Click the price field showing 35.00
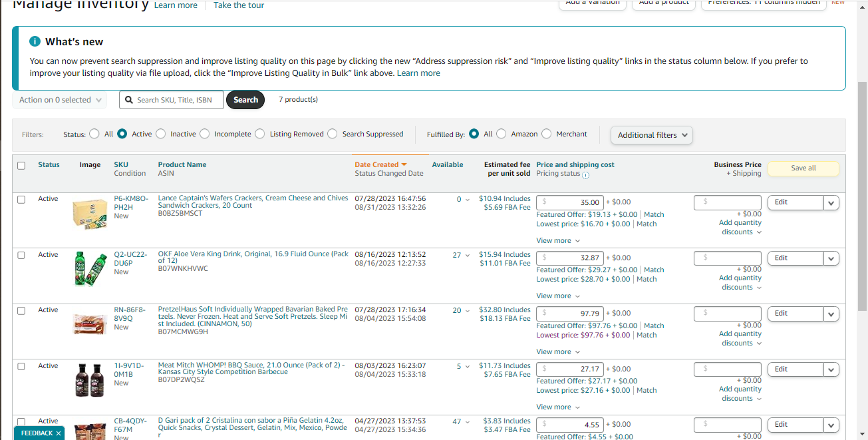This screenshot has width=868, height=440. (x=570, y=202)
